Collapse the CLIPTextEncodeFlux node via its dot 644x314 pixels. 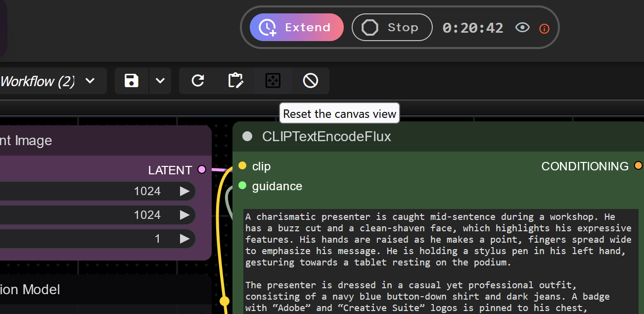coord(247,137)
